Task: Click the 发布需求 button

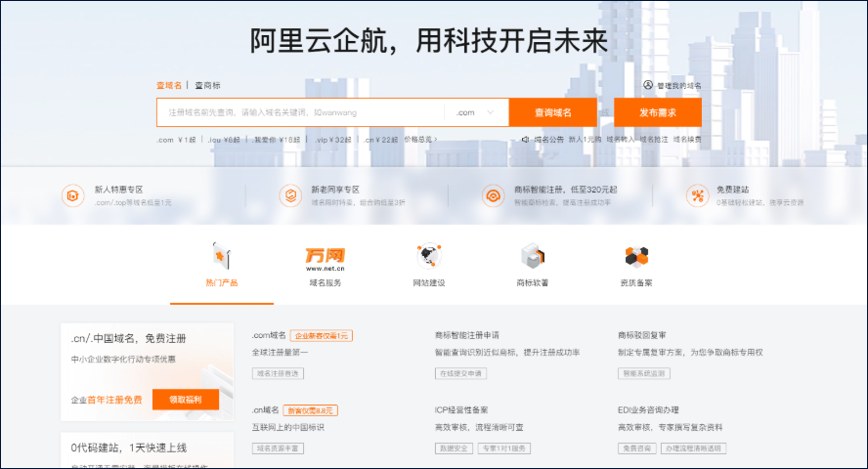Action: pyautogui.click(x=658, y=112)
